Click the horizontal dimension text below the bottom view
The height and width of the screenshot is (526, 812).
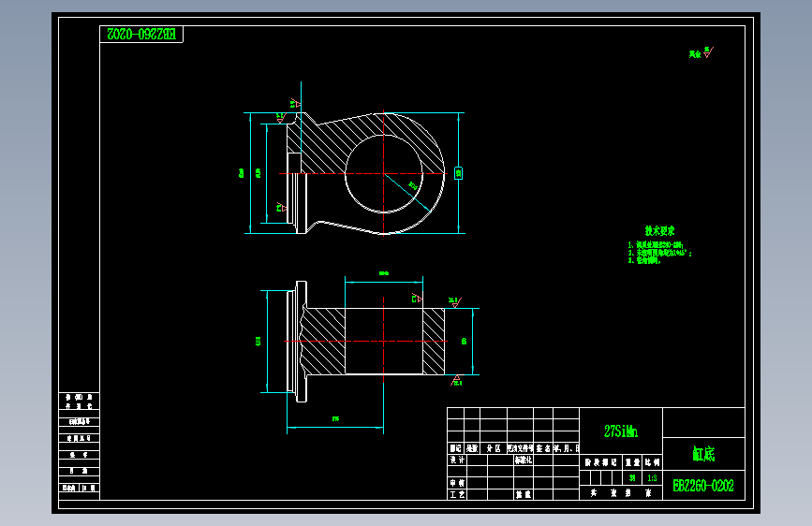pyautogui.click(x=335, y=418)
